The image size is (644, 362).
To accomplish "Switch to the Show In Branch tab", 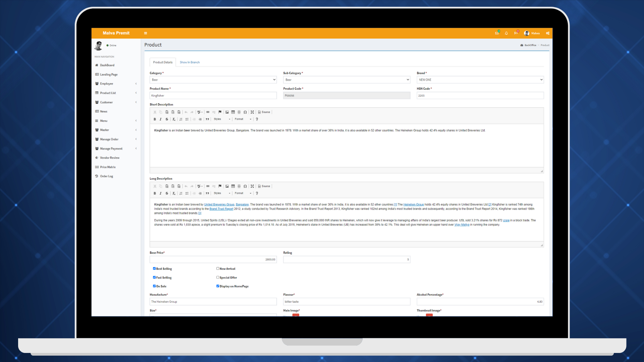I will 190,62.
